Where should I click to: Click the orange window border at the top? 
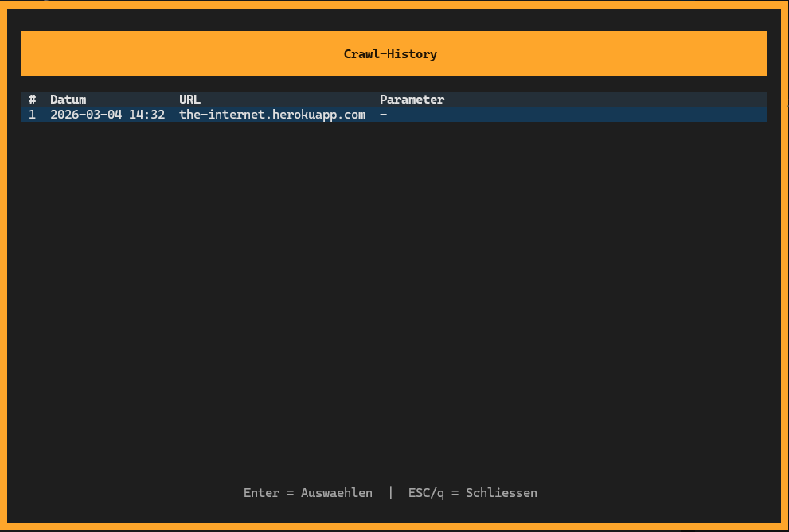click(x=394, y=3)
